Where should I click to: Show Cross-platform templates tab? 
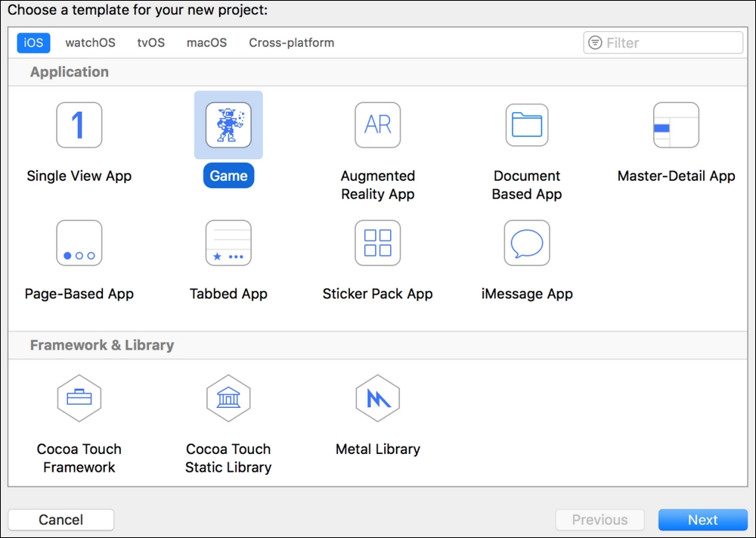tap(291, 43)
